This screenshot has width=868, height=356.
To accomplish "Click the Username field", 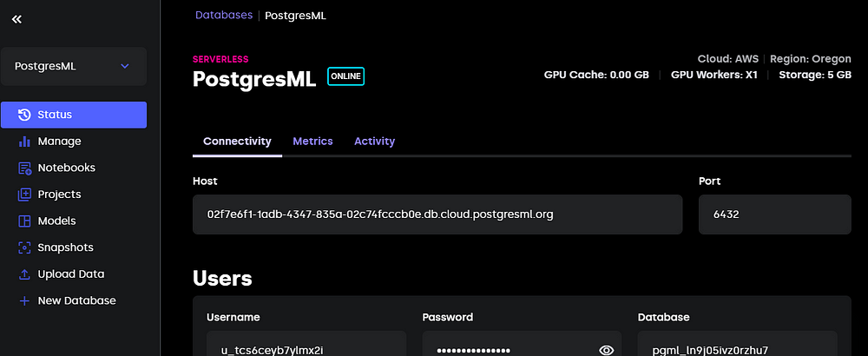I will coord(306,346).
